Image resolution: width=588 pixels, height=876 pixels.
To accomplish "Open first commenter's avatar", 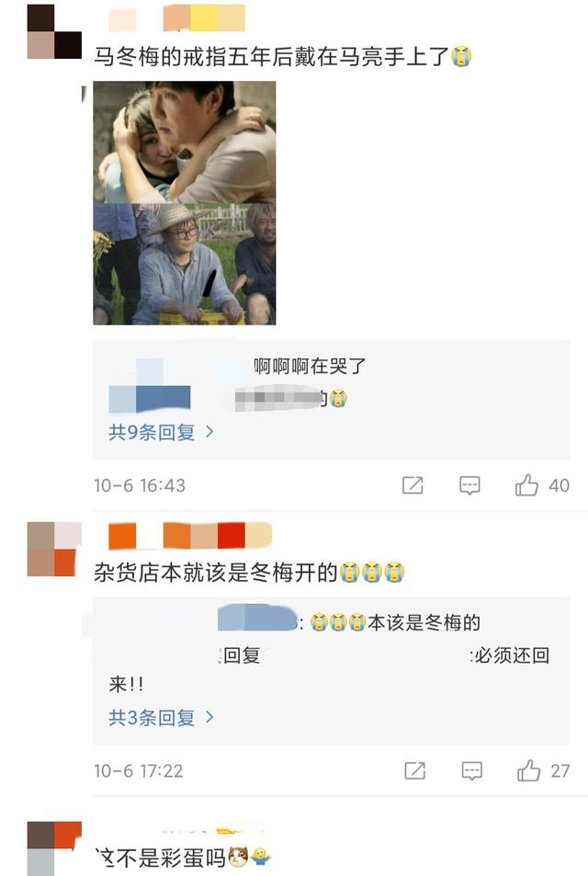I will tap(54, 32).
